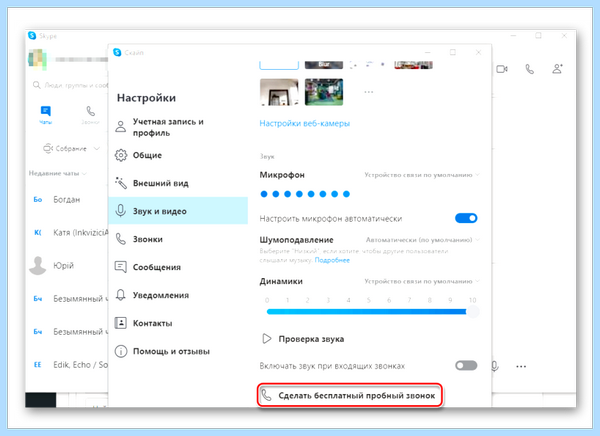600x436 pixels.
Task: Start a video call in the Skype window
Action: (x=502, y=69)
